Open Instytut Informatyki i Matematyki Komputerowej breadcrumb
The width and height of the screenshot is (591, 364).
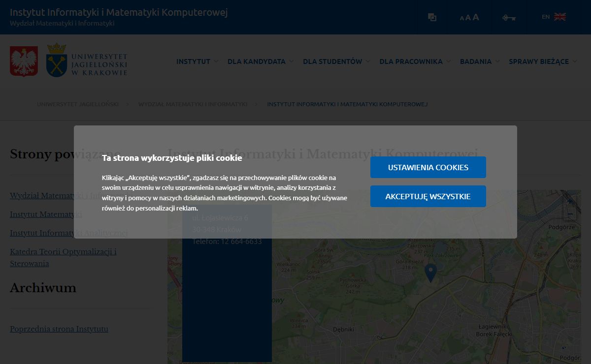pos(347,104)
